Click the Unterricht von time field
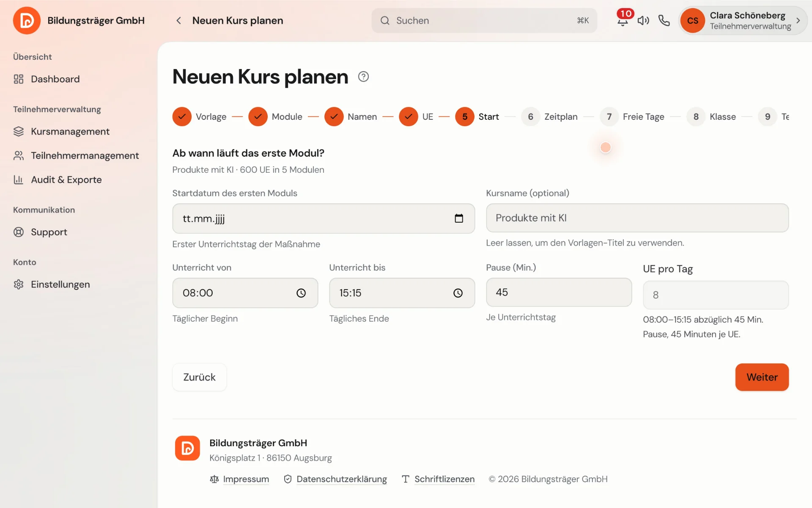812x508 pixels. [x=245, y=293]
